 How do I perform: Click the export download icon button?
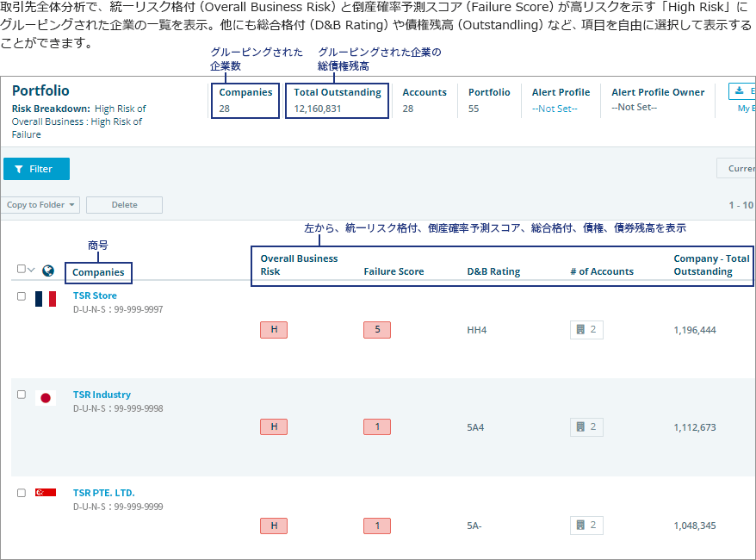[742, 91]
